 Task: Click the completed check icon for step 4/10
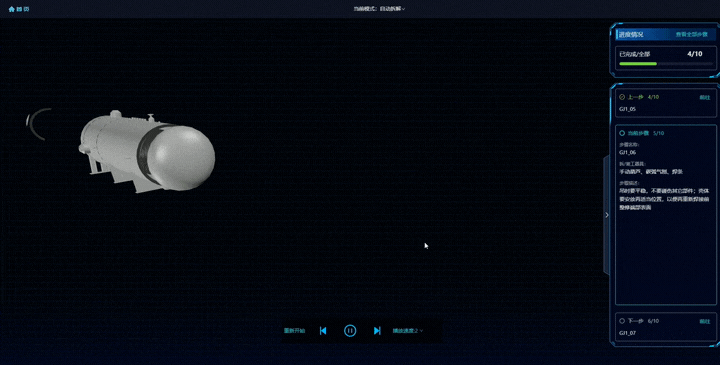[x=622, y=97]
